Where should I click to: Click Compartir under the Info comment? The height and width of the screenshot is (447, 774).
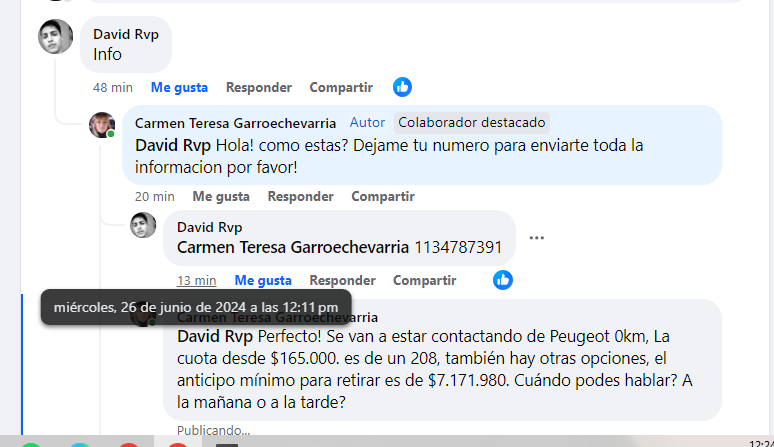tap(341, 87)
